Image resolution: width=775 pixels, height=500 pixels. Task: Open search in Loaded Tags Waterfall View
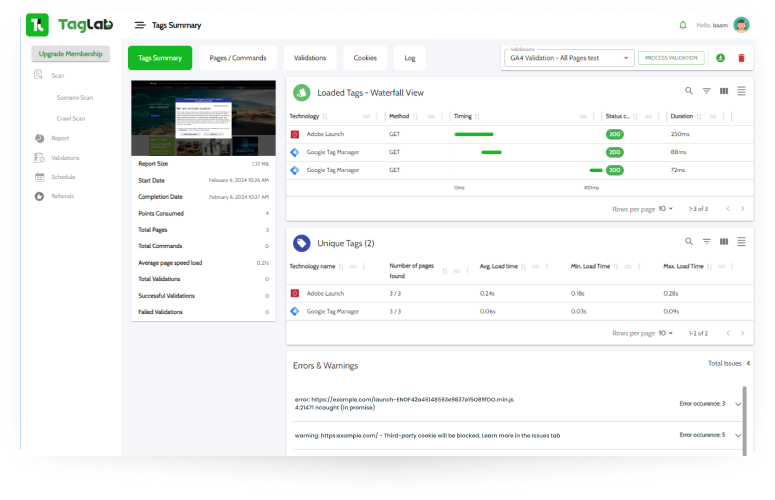(x=689, y=91)
